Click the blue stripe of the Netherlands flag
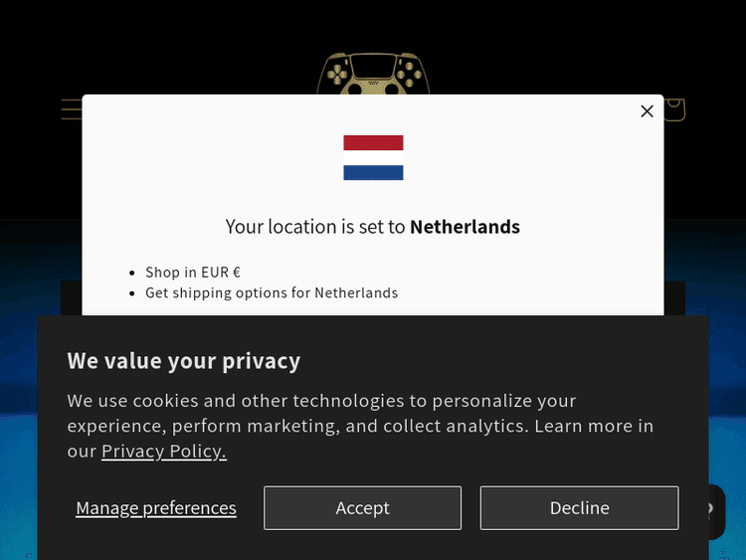The image size is (746, 560). coord(373,172)
